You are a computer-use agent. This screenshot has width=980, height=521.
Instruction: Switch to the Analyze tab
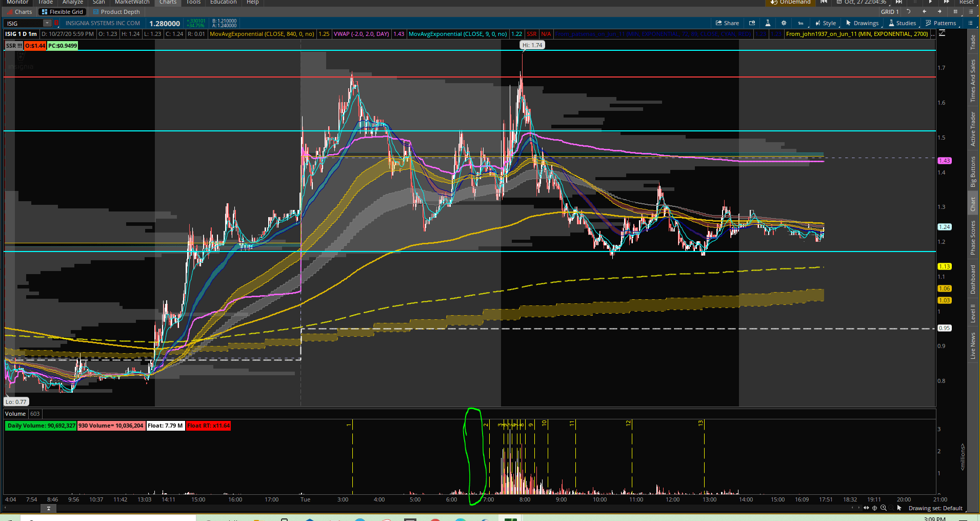pyautogui.click(x=73, y=2)
